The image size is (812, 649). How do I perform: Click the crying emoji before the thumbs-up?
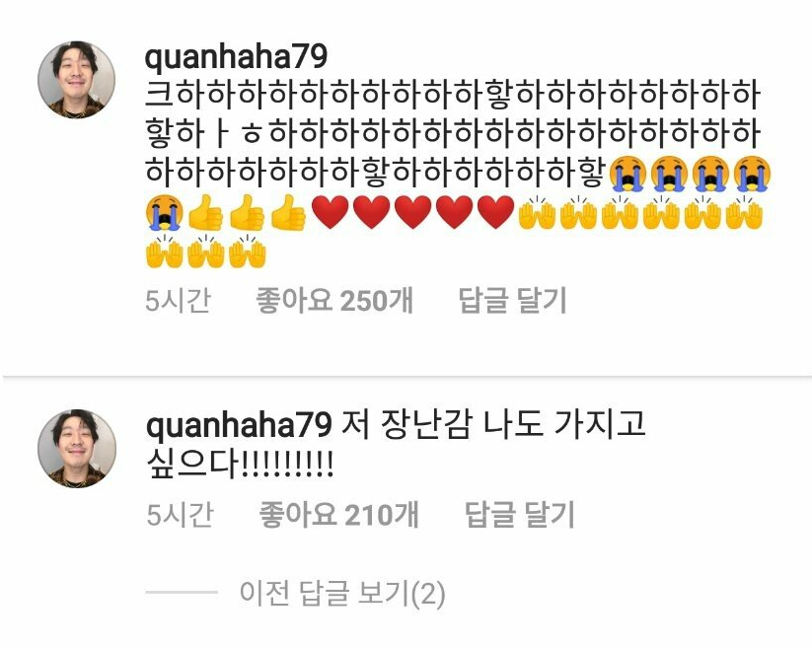click(164, 212)
